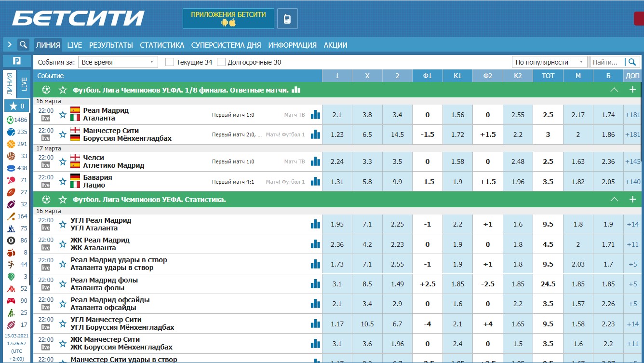Image resolution: width=644 pixels, height=363 pixels.
Task: Open the По популярности sort dropdown
Action: 550,62
